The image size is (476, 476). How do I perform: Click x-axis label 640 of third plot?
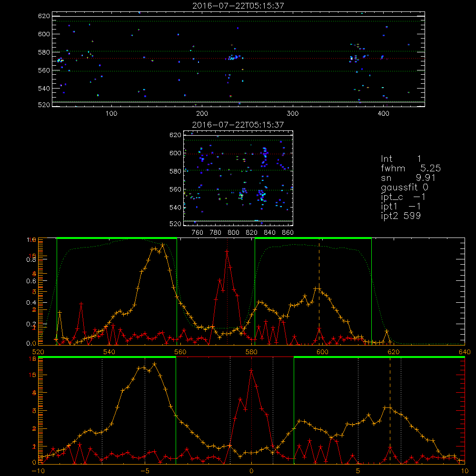coord(465,352)
